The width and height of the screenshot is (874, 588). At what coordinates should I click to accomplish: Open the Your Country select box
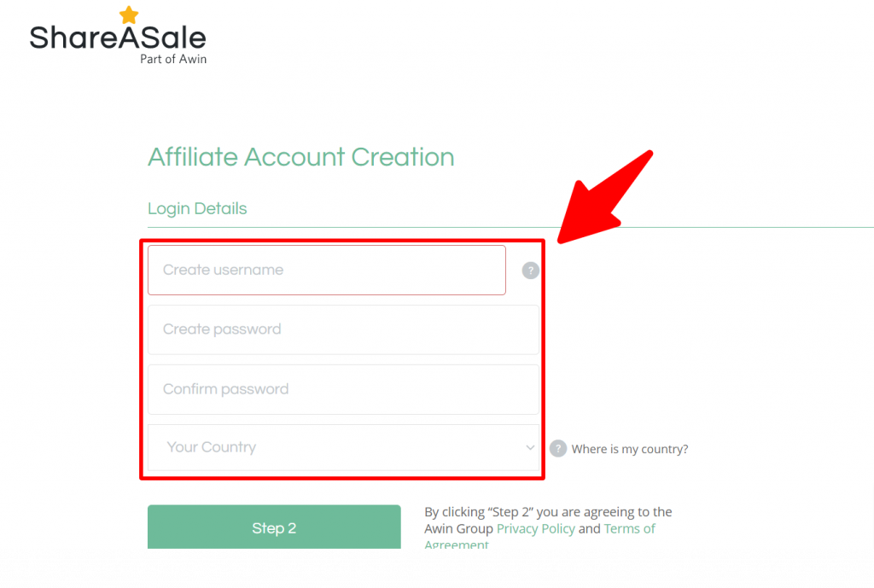point(343,447)
